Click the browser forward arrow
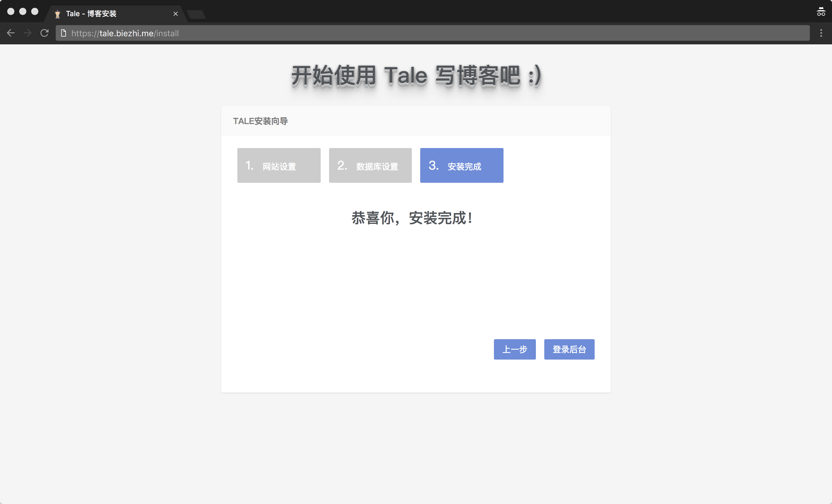 28,33
